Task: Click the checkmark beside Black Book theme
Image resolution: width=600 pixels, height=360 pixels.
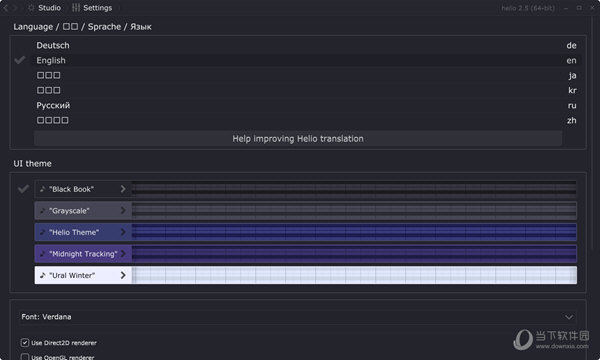Action: pyautogui.click(x=23, y=189)
